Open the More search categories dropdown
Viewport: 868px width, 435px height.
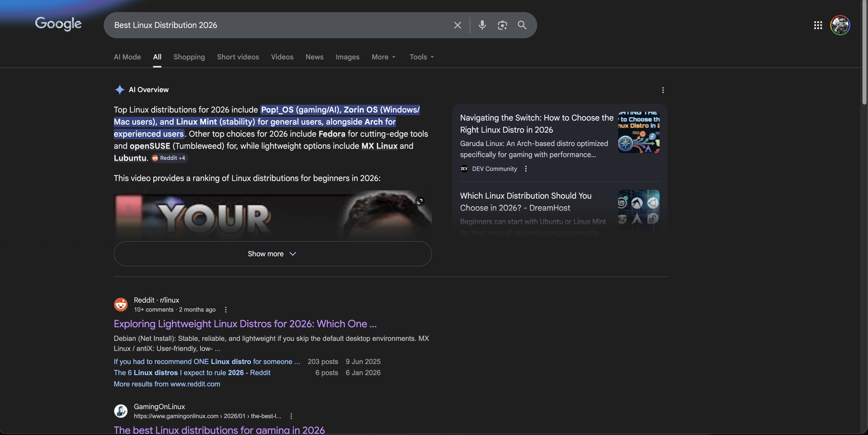[383, 57]
